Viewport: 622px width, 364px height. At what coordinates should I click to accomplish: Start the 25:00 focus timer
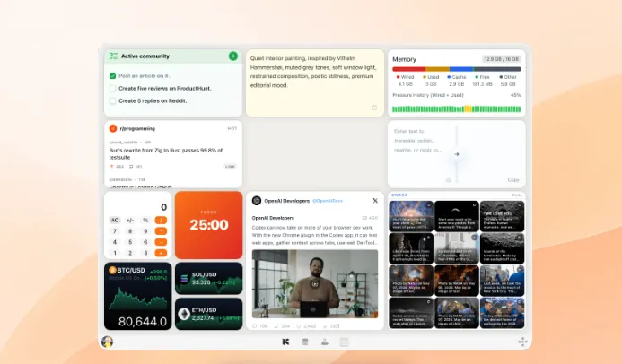coord(208,224)
